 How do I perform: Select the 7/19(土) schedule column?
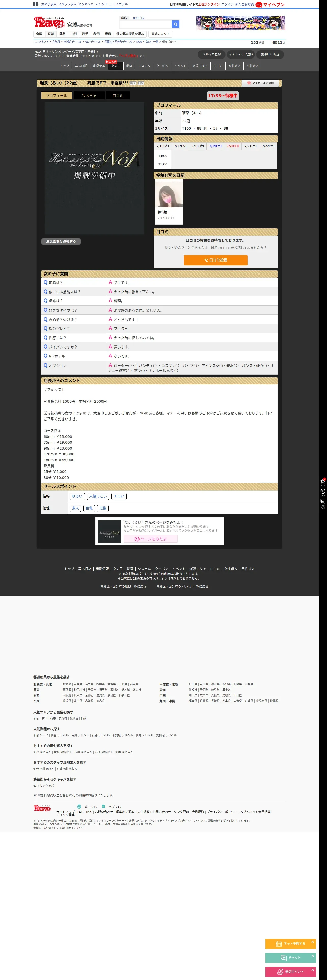[215, 146]
